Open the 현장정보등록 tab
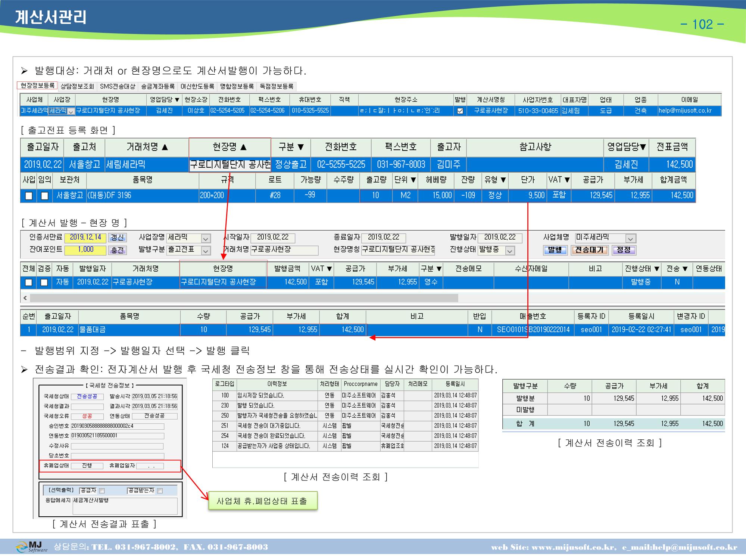Screen dimensions: 746x560 (37, 86)
